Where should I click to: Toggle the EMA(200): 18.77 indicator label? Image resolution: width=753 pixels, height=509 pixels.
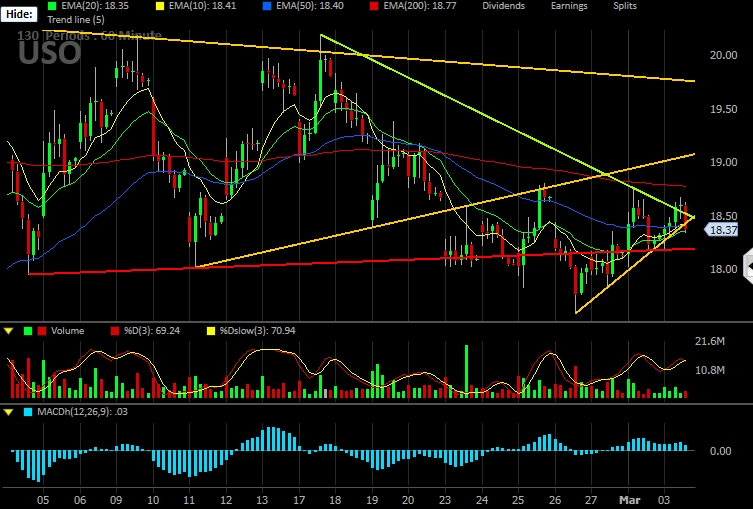(x=420, y=6)
